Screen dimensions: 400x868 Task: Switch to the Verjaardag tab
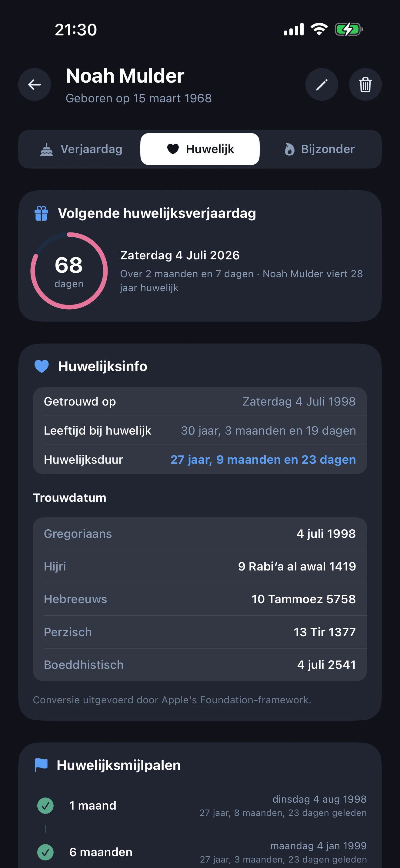point(81,149)
